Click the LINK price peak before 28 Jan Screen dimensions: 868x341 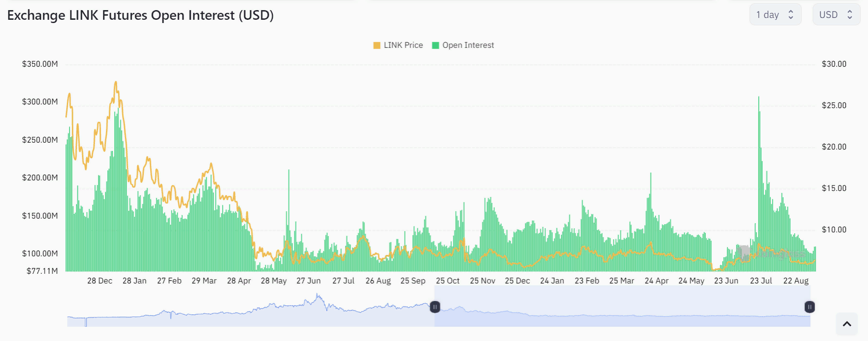[x=116, y=83]
